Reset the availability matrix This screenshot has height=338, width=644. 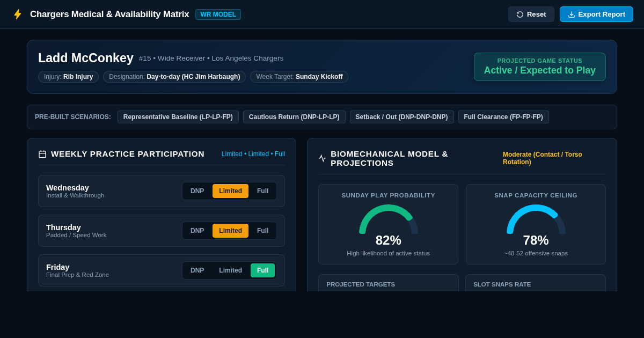coord(531,14)
